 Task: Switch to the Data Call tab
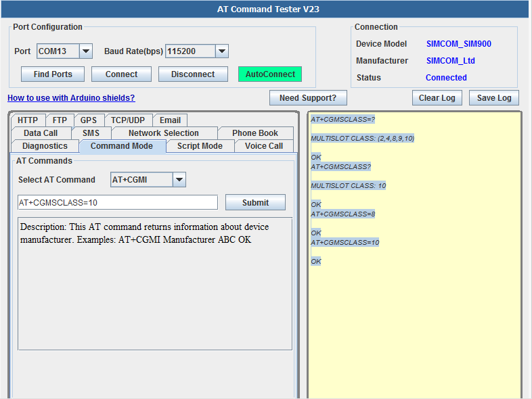tap(41, 133)
